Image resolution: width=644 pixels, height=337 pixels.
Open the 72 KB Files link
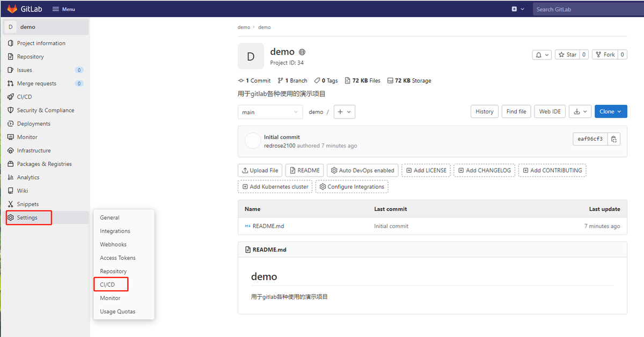(x=363, y=80)
